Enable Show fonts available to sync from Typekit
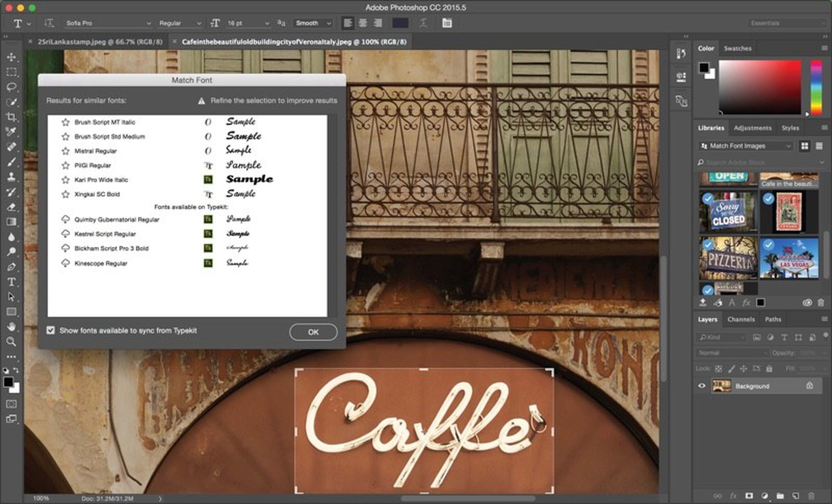This screenshot has height=504, width=832. pos(50,330)
